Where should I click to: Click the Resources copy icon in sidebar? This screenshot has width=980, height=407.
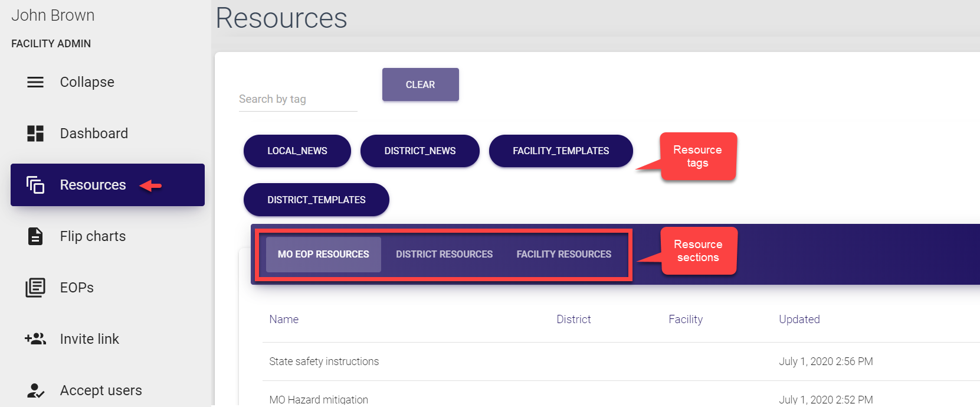[x=35, y=185]
